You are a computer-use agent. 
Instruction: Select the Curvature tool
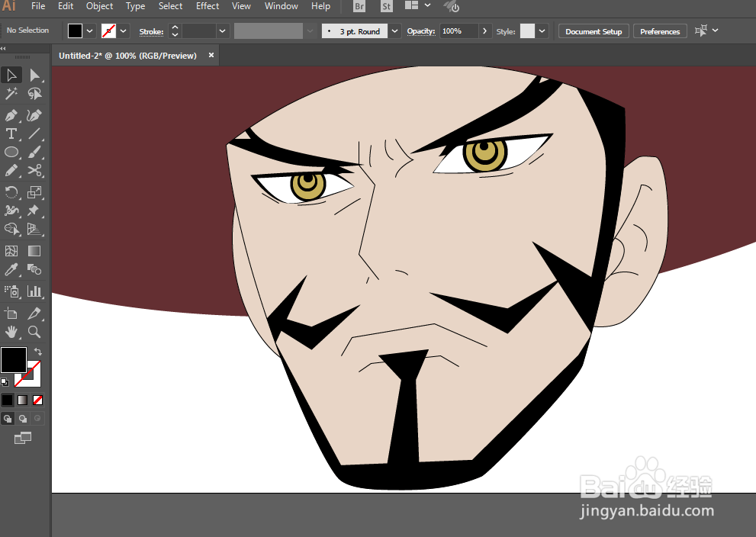coord(34,115)
